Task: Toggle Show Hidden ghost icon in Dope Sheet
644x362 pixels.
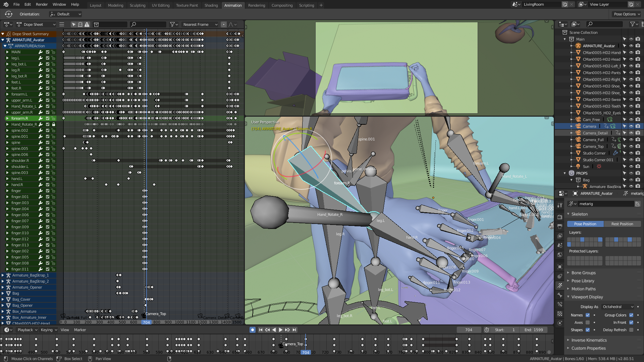Action: [80, 24]
